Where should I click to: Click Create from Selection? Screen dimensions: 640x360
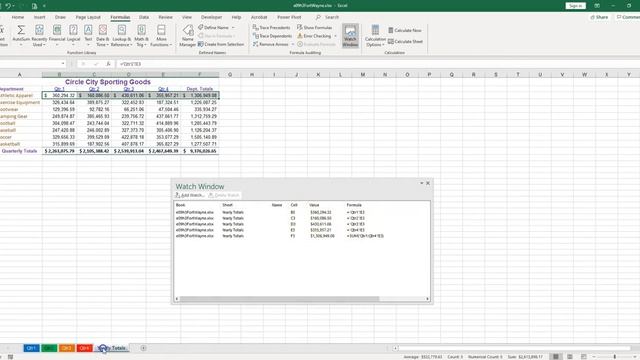(221, 44)
